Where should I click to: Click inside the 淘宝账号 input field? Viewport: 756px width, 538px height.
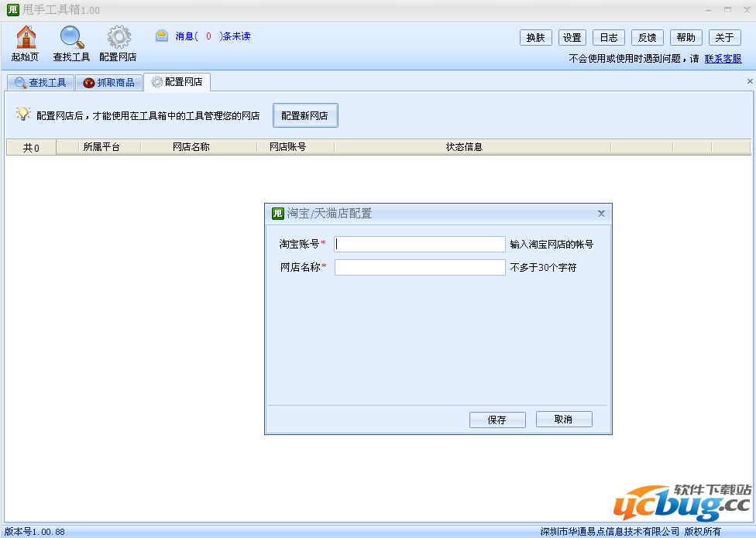pyautogui.click(x=418, y=244)
